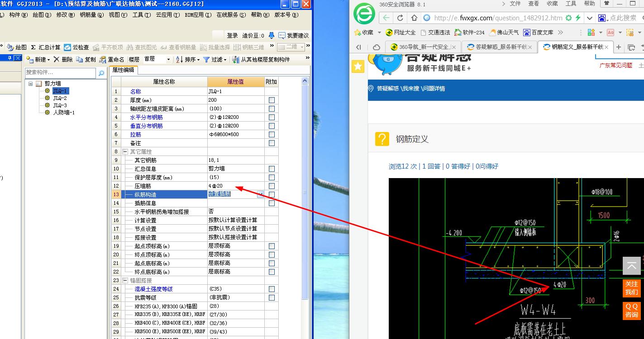This screenshot has height=339, width=644.
Task: Collapse the 锚固搭接 section
Action: click(125, 281)
